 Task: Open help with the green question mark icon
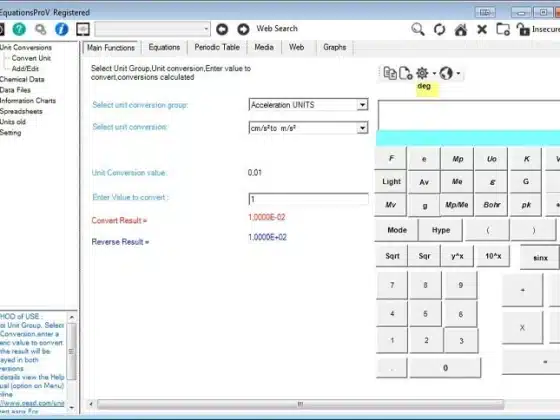click(x=19, y=29)
